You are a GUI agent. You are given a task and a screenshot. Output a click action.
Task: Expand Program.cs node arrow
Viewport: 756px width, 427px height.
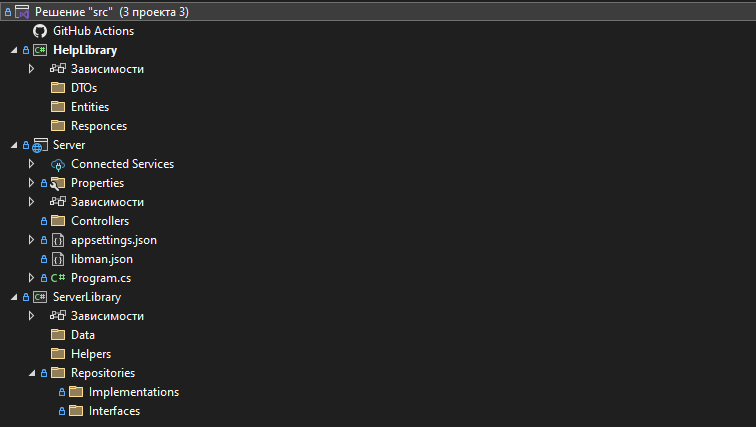pos(31,278)
